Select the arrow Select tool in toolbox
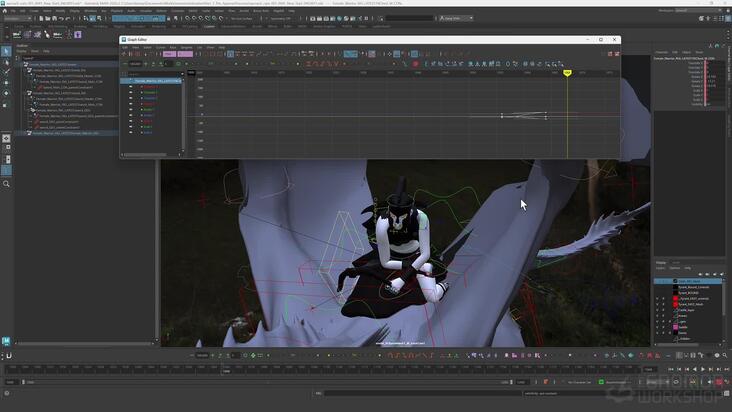The height and width of the screenshot is (412, 732). point(6,51)
